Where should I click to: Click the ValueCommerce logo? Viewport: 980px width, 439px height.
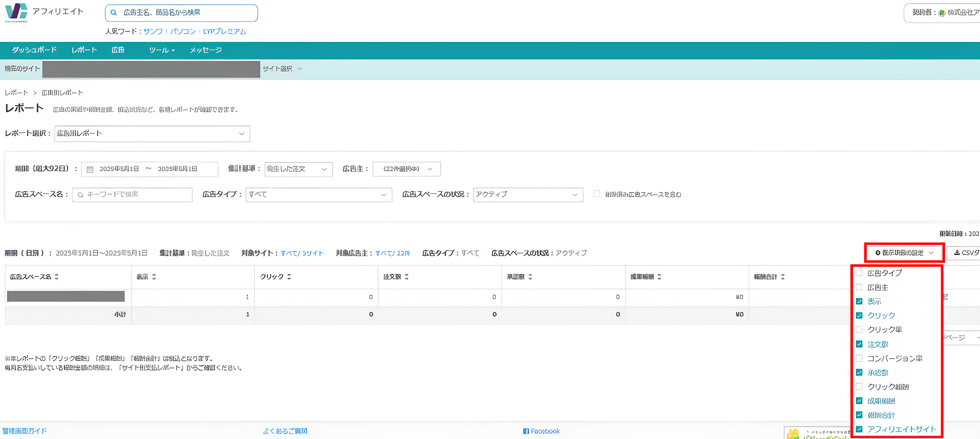tap(16, 11)
